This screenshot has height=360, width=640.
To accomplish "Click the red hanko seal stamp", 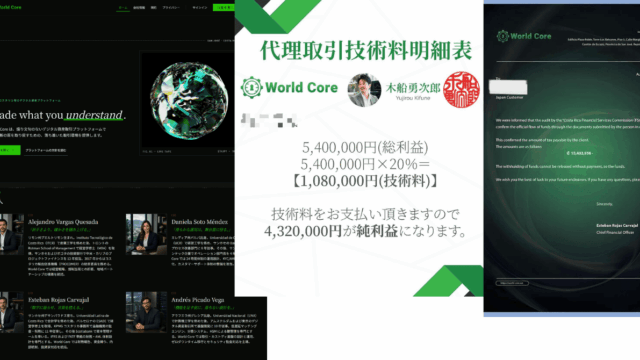I will (461, 89).
